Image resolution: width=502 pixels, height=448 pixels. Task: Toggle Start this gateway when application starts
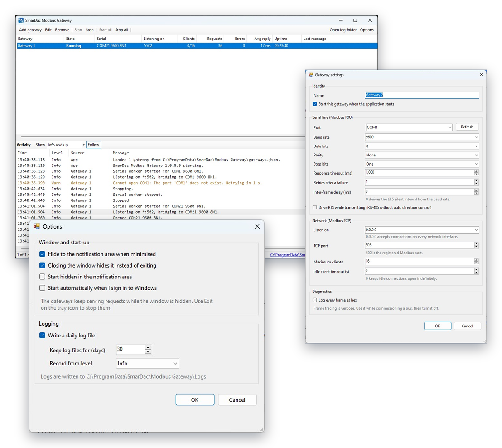tap(315, 104)
